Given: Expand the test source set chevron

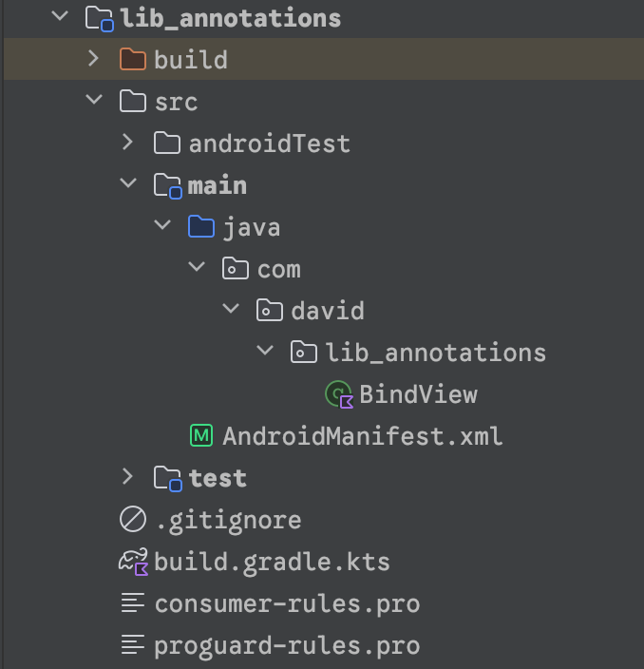Looking at the screenshot, I should point(128,477).
